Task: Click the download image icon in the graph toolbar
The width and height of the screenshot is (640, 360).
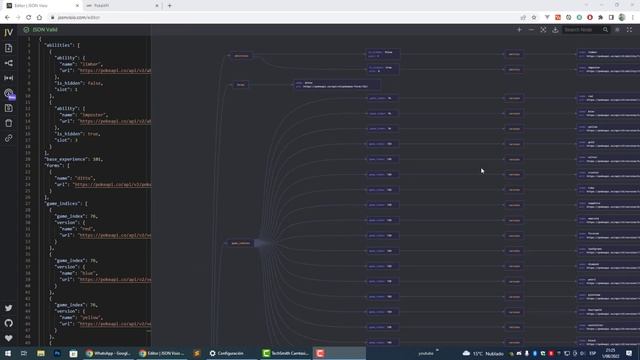Action: tap(555, 30)
